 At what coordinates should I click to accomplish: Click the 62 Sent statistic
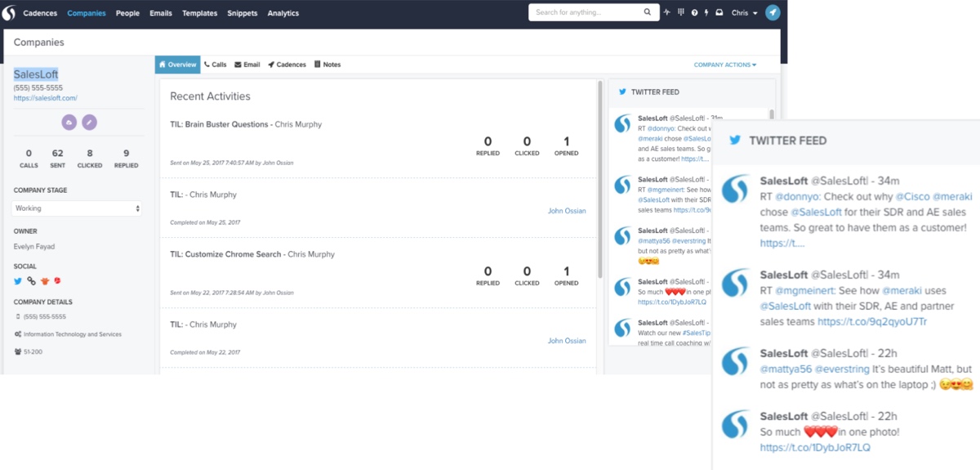point(57,159)
